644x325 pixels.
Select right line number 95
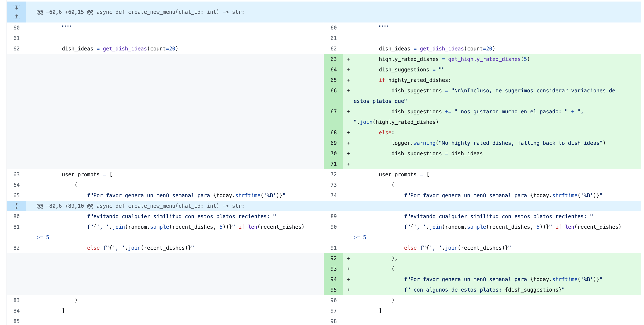334,290
